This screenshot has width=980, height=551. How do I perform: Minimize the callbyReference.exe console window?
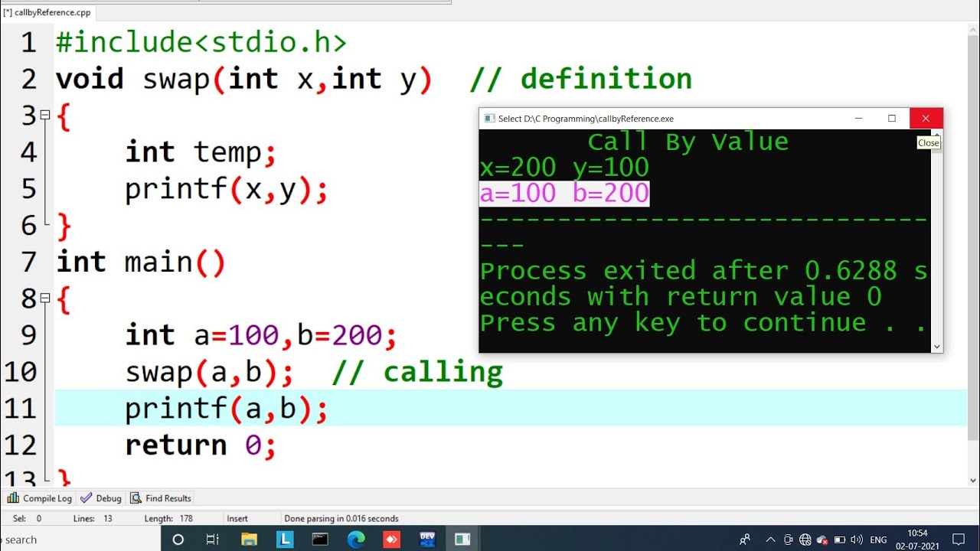859,118
